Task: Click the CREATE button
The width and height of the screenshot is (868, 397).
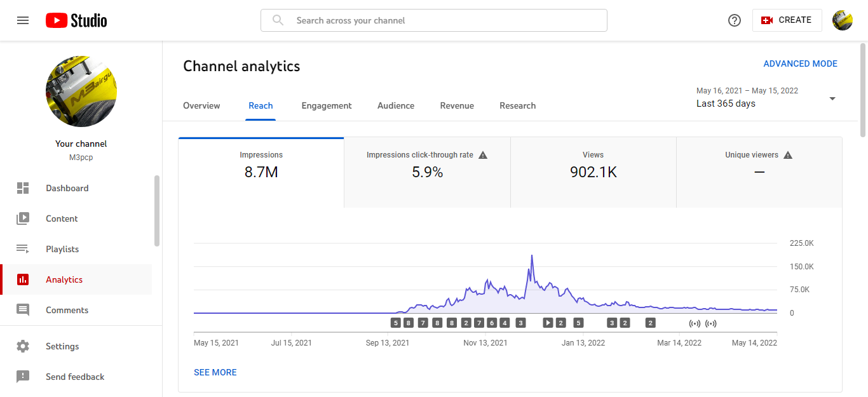Action: tap(787, 20)
